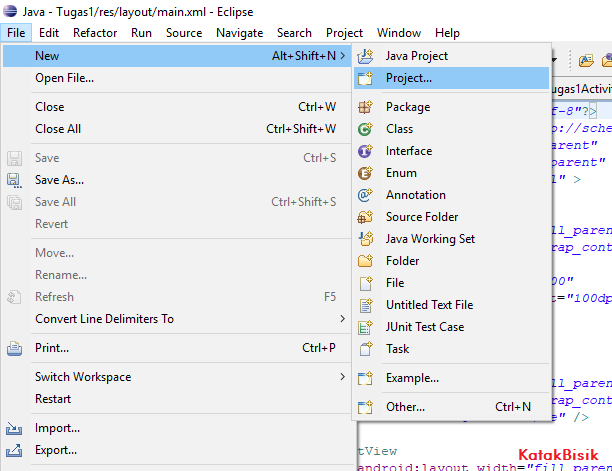Click the Java Project wizard icon
The height and width of the screenshot is (471, 612).
[365, 56]
